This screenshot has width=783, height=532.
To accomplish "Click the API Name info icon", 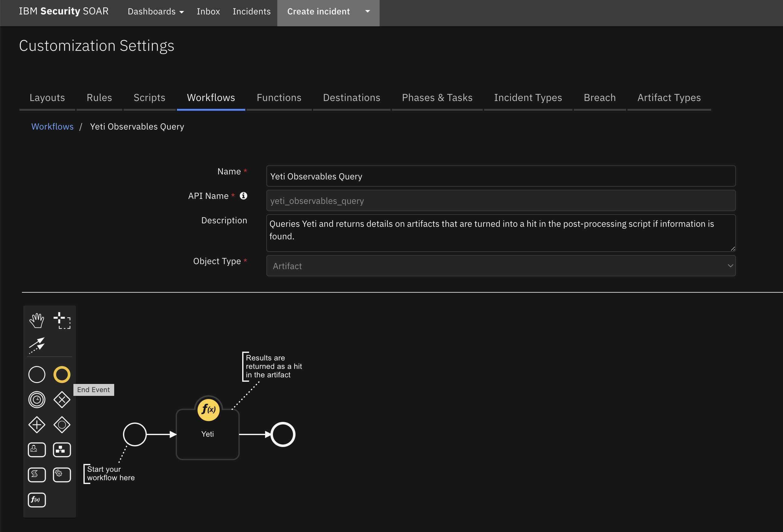I will coord(243,196).
